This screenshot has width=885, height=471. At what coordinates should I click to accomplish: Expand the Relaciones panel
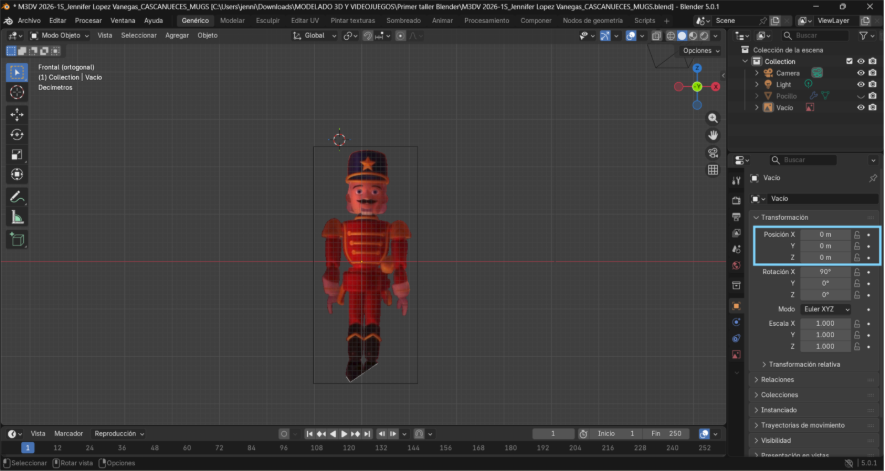click(x=777, y=380)
